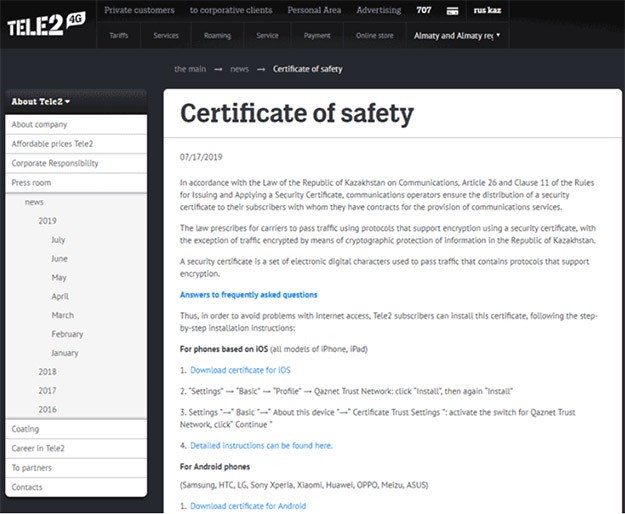Viewport: 625px width, 514px height.
Task: Expand the About Tele2 sidebar menu
Action: (x=41, y=102)
